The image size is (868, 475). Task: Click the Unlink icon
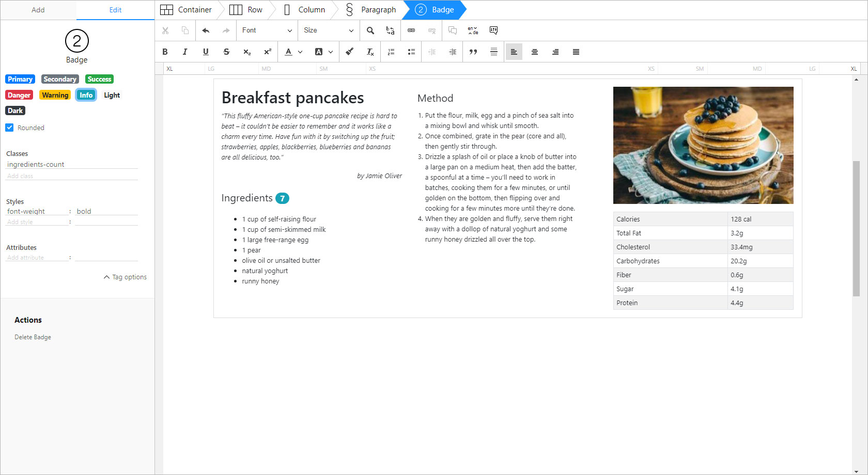tap(432, 30)
